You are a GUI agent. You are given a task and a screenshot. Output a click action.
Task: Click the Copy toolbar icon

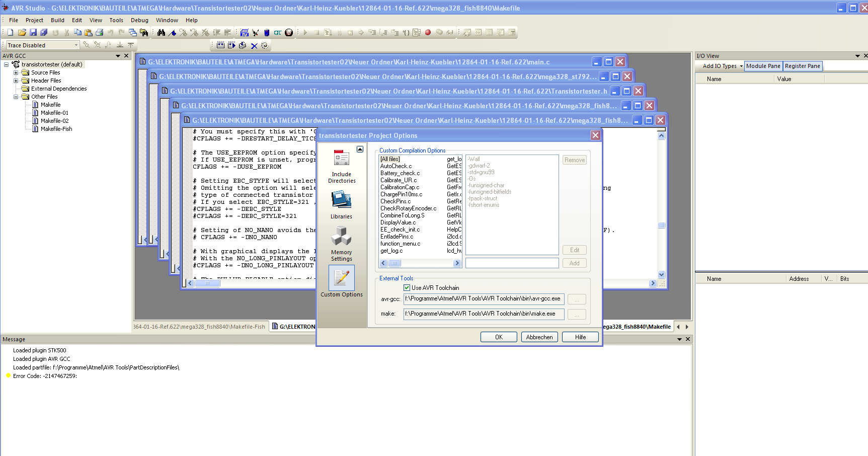click(77, 32)
